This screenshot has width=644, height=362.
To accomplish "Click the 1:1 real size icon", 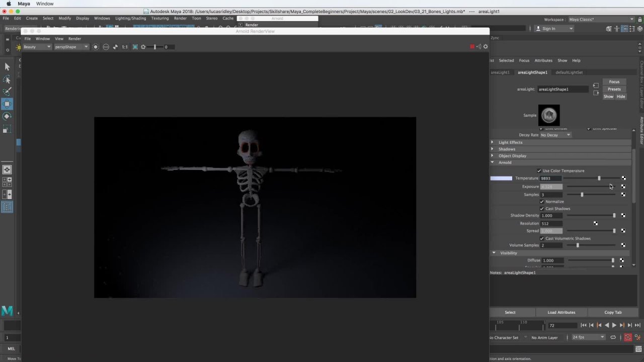I will click(124, 47).
